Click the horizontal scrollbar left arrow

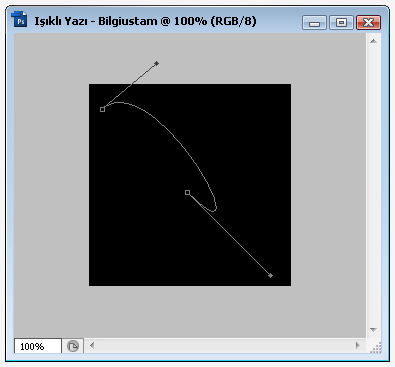pos(92,345)
